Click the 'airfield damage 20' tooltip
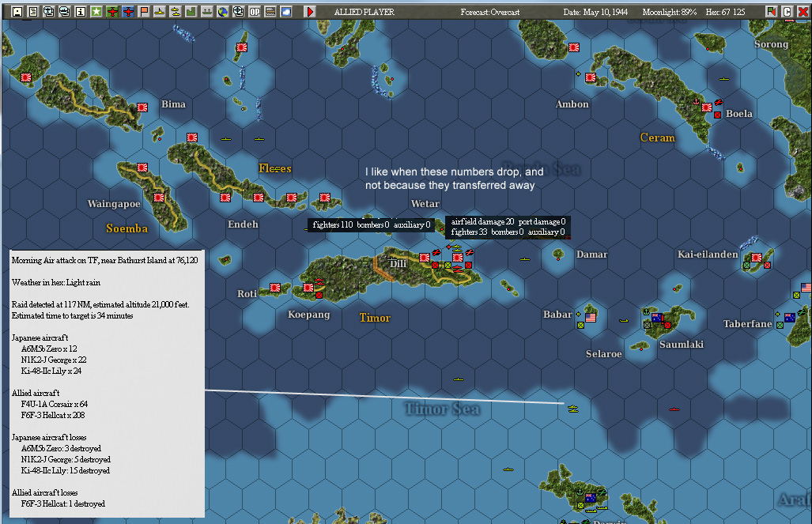812x524 pixels. pos(508,227)
